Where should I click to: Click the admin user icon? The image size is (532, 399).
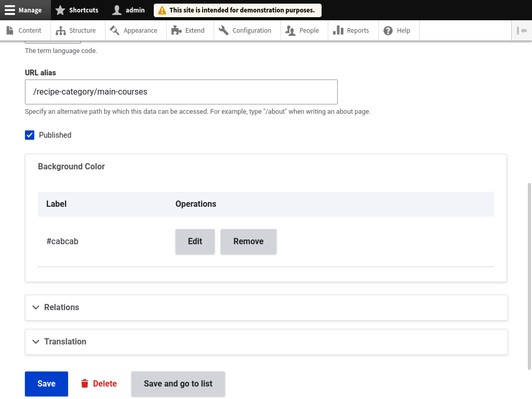pyautogui.click(x=117, y=10)
